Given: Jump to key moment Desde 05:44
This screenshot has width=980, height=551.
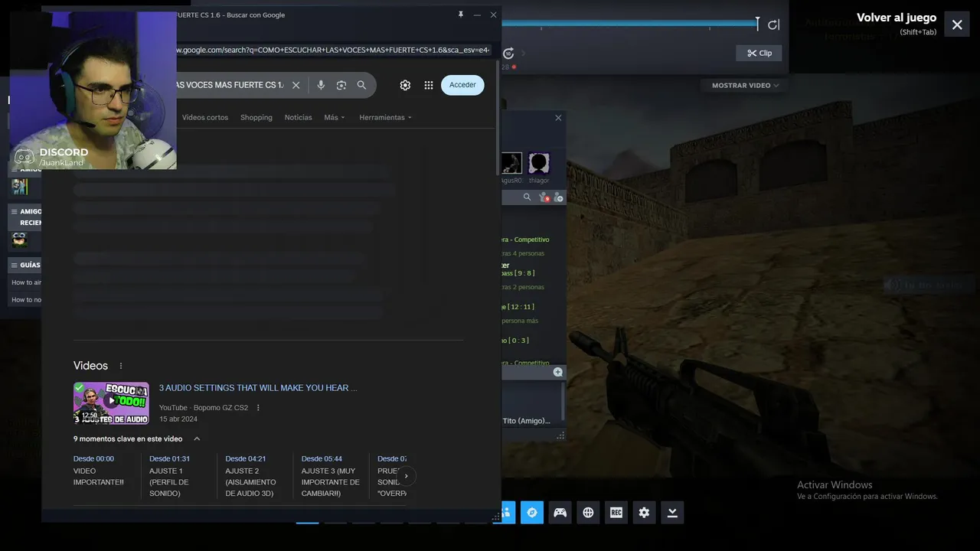Looking at the screenshot, I should tap(322, 459).
